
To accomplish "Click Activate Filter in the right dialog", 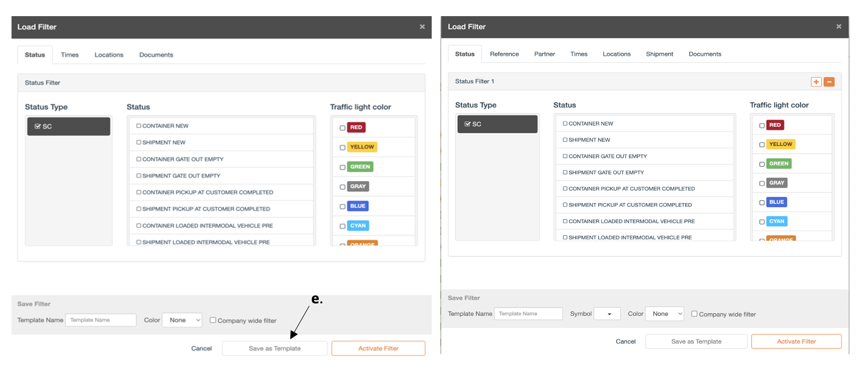I will click(x=797, y=341).
